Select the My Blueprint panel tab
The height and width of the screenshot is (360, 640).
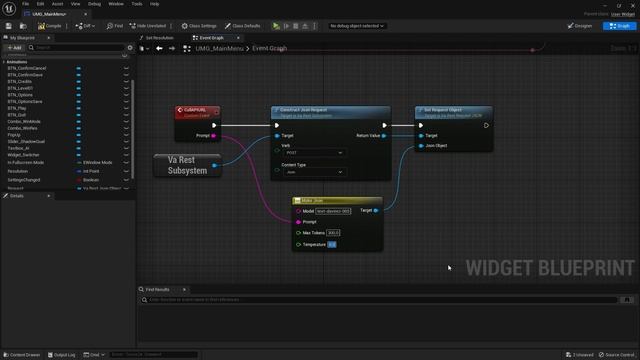[22, 38]
